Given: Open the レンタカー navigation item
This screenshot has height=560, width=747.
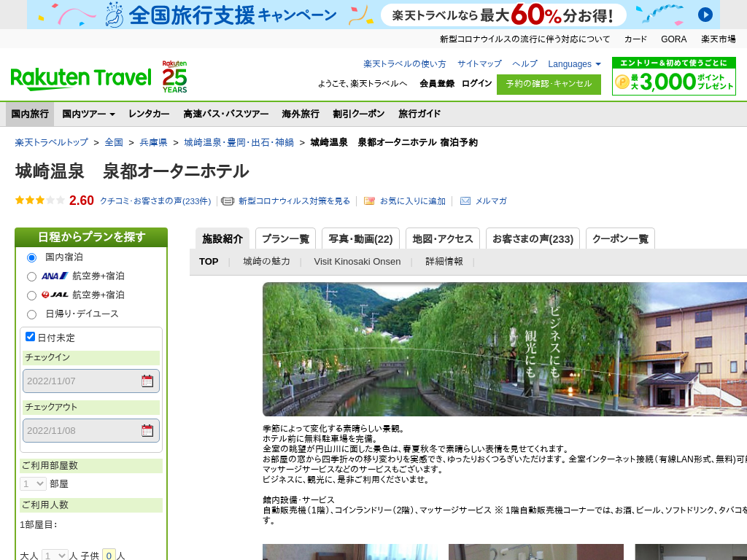Looking at the screenshot, I should (149, 114).
